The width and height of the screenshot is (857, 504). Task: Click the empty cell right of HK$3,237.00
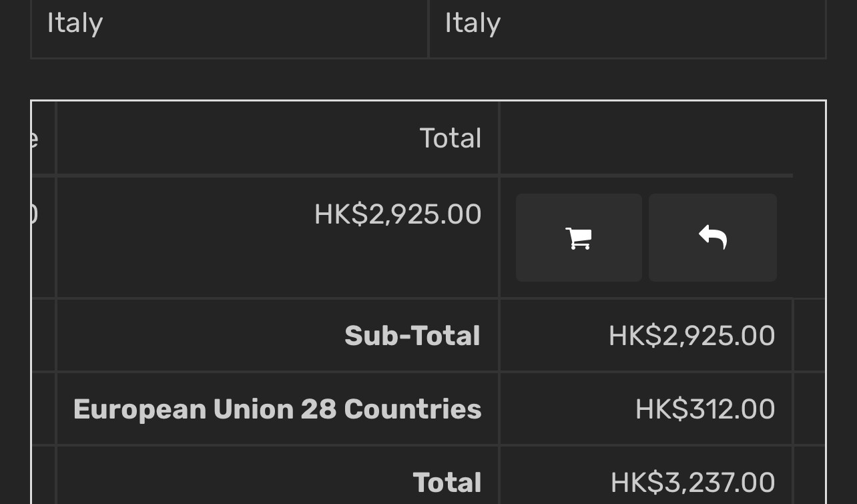tap(809, 475)
